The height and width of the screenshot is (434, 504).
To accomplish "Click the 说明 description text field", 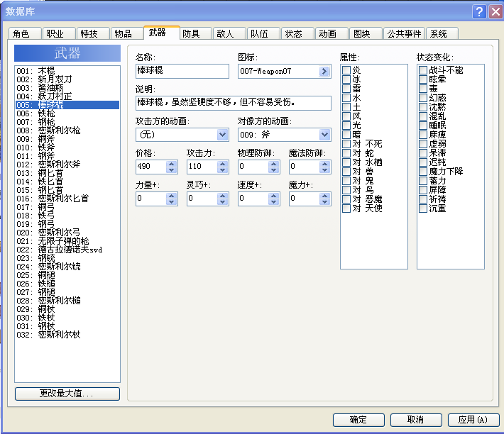I will pos(234,103).
